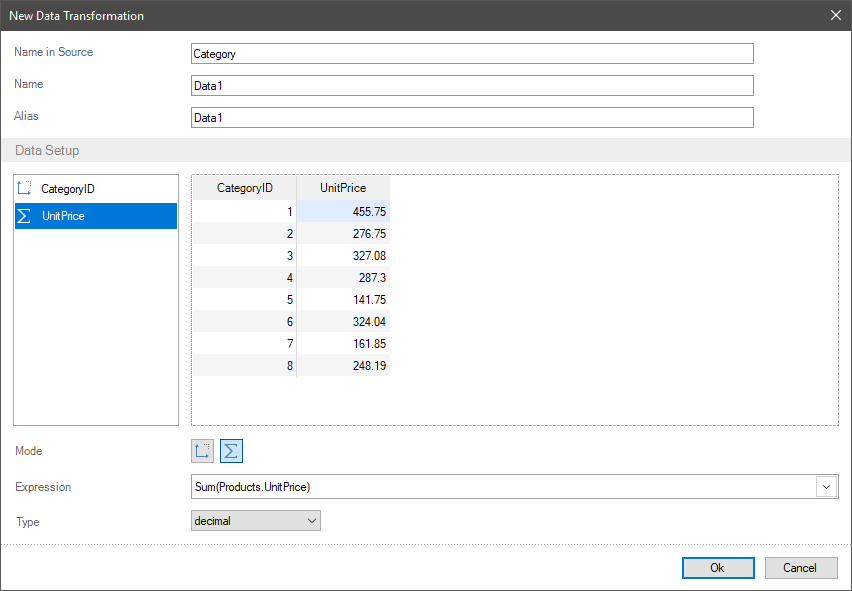The width and height of the screenshot is (852, 591).
Task: Switch Mode to Measure (sigma)
Action: point(231,451)
